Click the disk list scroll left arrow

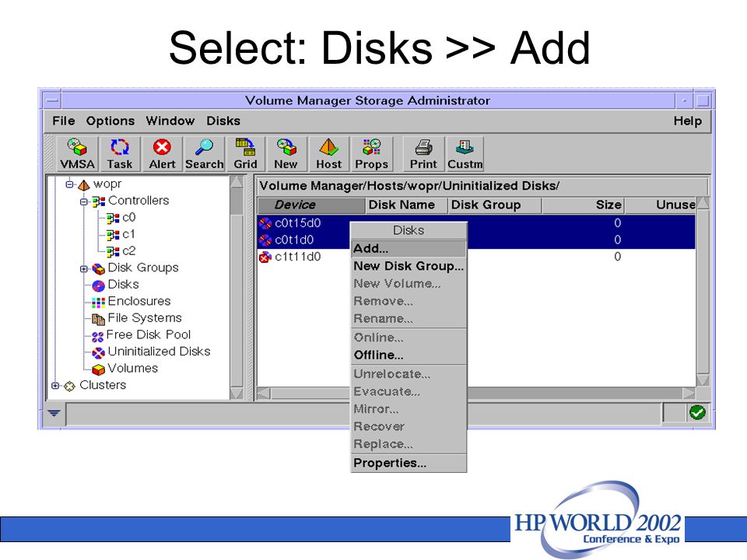[x=264, y=394]
